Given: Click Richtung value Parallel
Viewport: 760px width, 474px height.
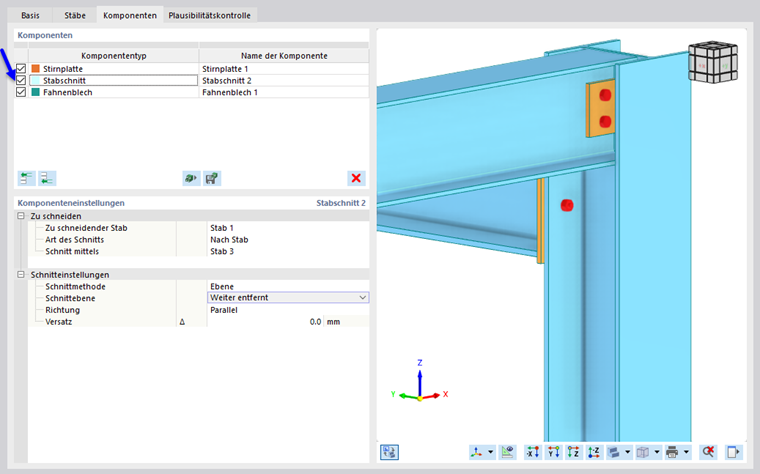Looking at the screenshot, I should tap(288, 310).
